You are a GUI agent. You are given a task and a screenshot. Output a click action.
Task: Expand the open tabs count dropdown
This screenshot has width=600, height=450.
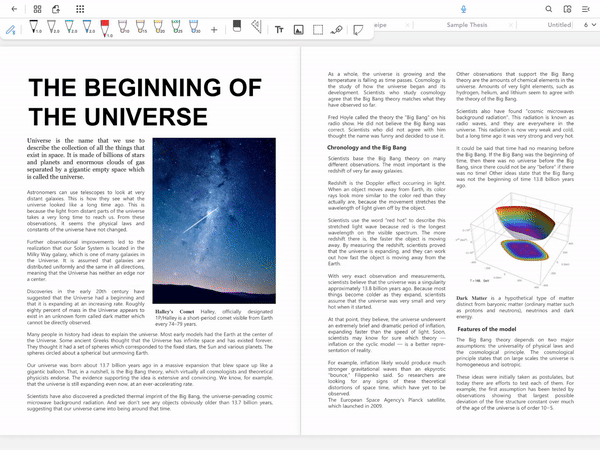(x=590, y=24)
